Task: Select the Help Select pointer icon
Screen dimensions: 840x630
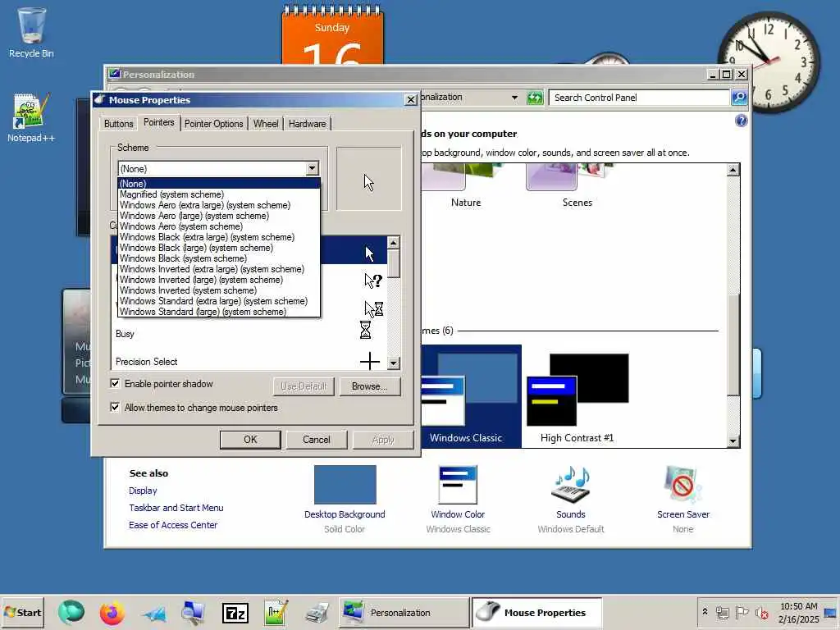Action: (373, 281)
